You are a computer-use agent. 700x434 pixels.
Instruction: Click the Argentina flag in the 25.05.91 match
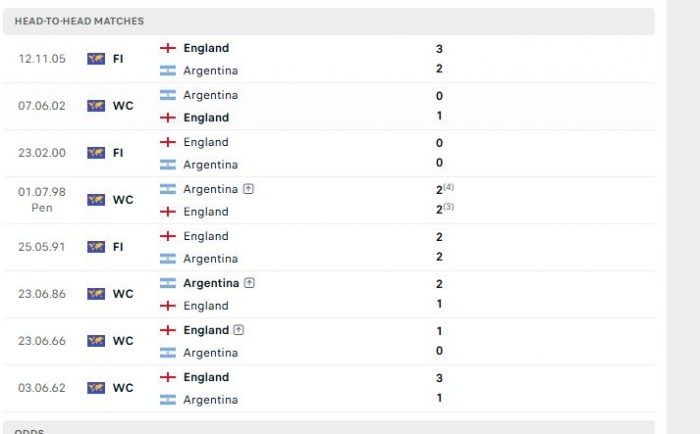(168, 259)
